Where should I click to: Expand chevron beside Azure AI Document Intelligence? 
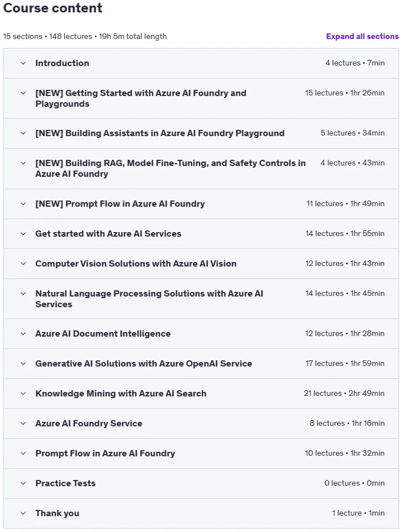pos(23,334)
